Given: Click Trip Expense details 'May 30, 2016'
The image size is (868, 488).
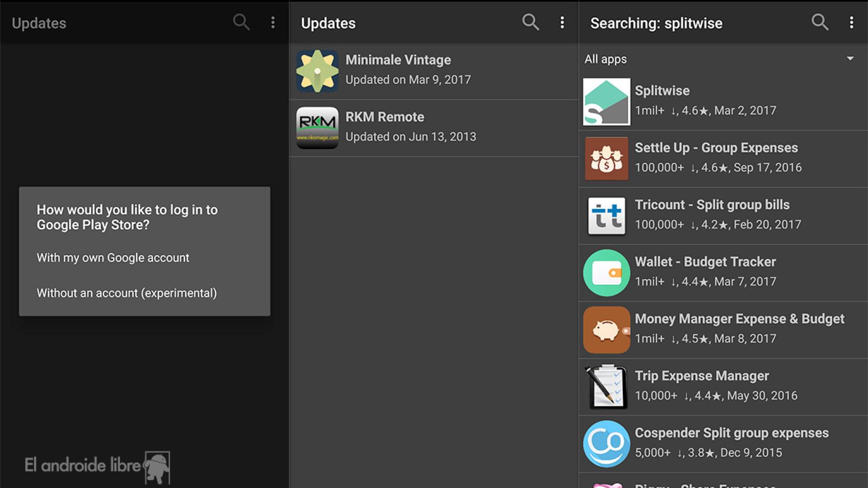Looking at the screenshot, I should [x=762, y=395].
